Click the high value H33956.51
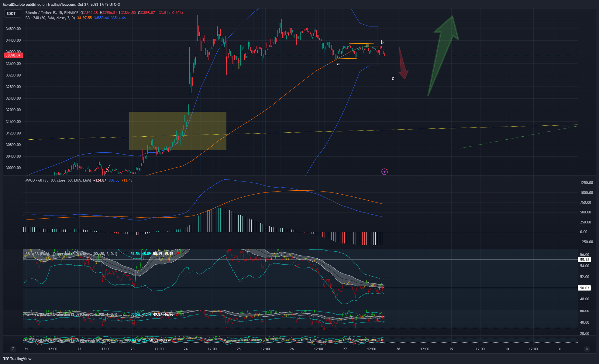This screenshot has height=364, width=599. [108, 13]
